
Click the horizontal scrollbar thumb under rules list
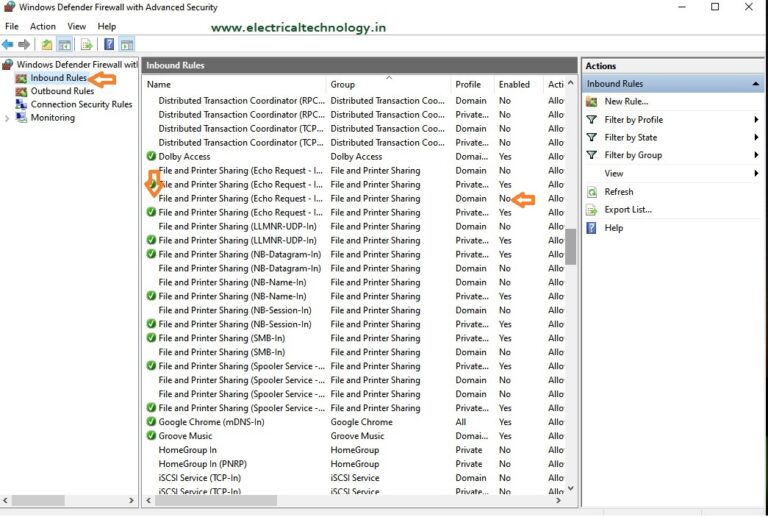click(216, 500)
